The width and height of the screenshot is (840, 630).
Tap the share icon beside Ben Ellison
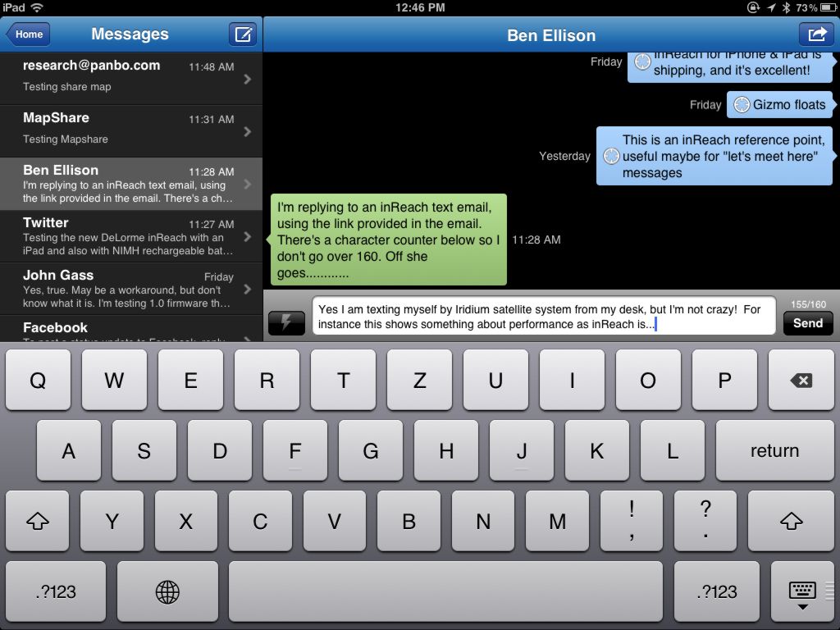click(x=816, y=34)
